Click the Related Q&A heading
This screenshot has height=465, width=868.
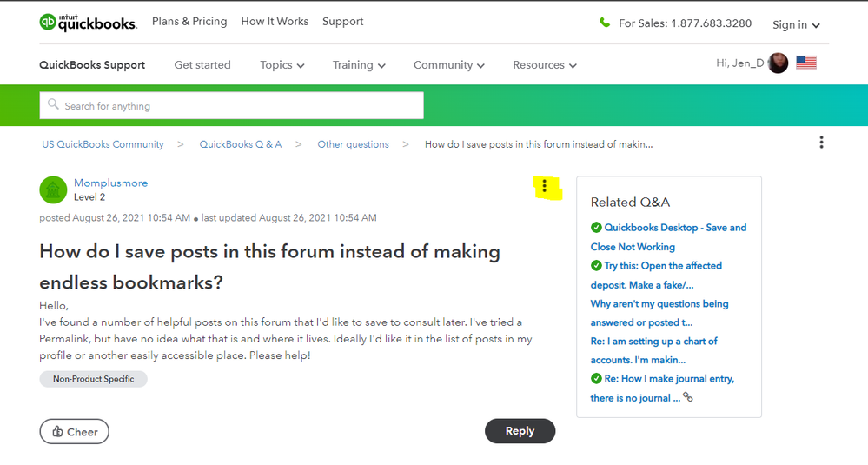coord(630,202)
